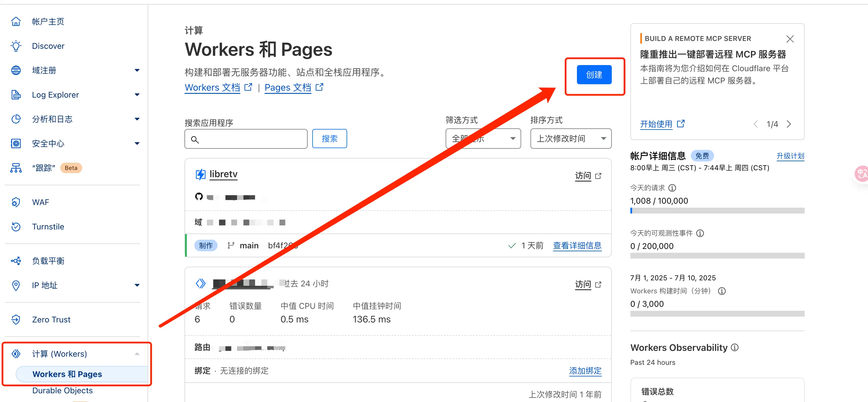The height and width of the screenshot is (402, 868).
Task: Click the IP 地址 location pin icon
Action: pos(16,286)
